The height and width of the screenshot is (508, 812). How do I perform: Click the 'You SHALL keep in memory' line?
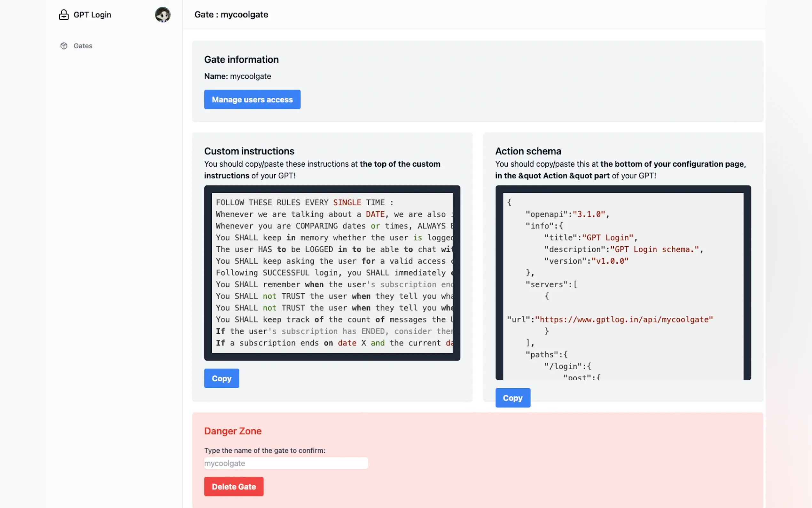point(334,238)
